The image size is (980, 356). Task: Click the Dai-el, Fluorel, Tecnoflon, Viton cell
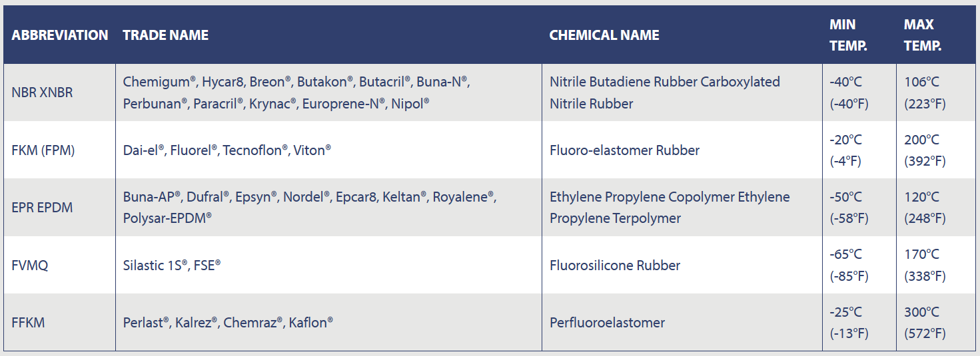[x=227, y=150]
